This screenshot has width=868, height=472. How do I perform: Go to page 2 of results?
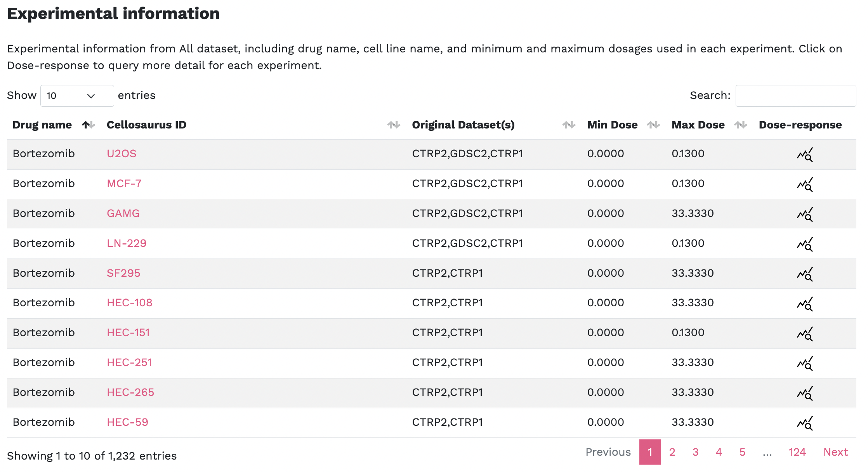(x=672, y=452)
